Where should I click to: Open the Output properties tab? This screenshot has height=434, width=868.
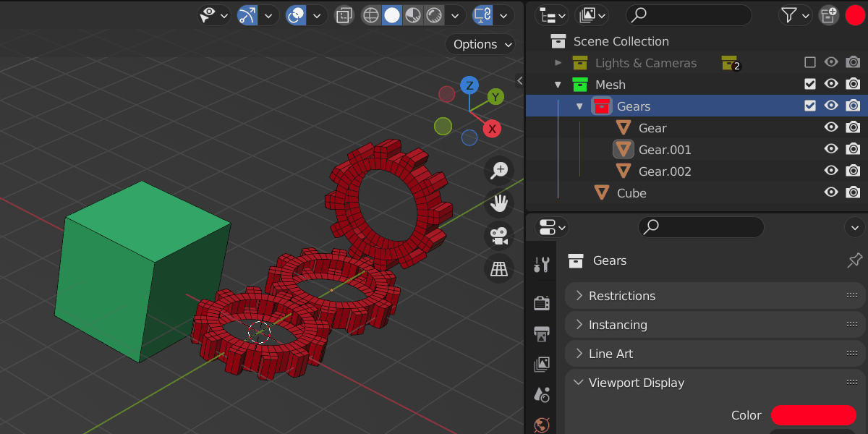tap(542, 333)
